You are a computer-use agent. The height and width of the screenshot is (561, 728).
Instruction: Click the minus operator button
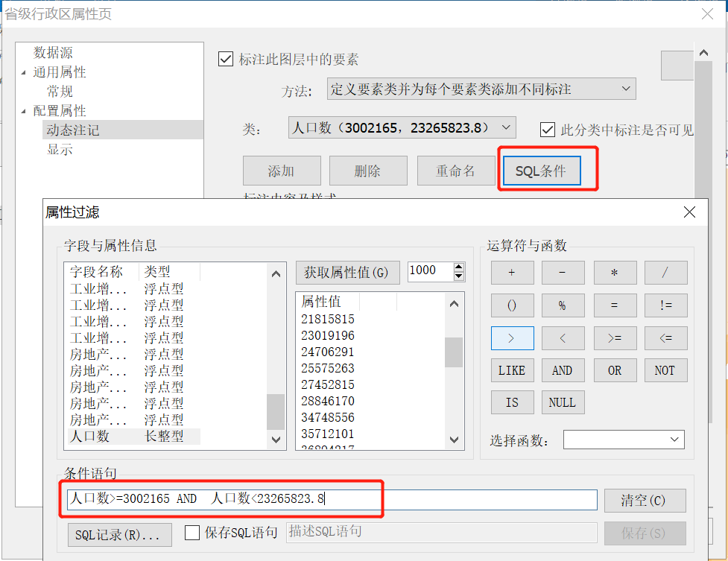click(x=563, y=273)
